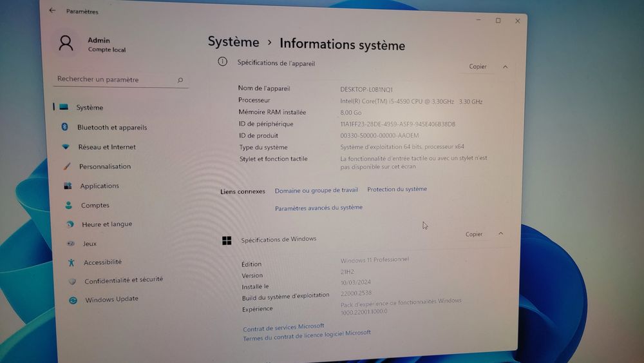Click the back arrow in Paramètres
The image size is (644, 363).
[52, 10]
